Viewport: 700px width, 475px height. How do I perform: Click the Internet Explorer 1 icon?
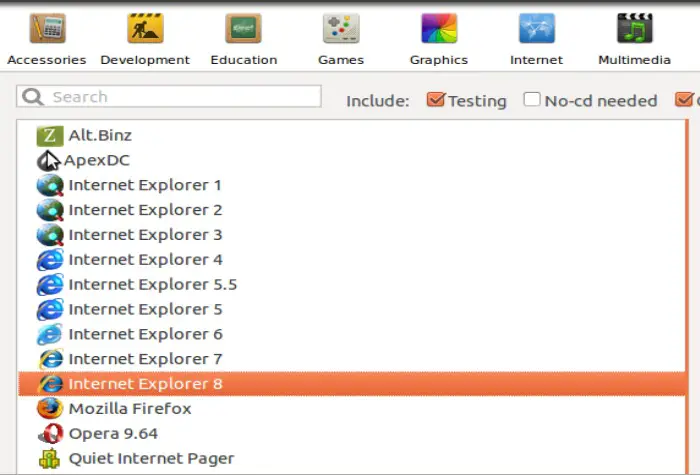point(50,185)
